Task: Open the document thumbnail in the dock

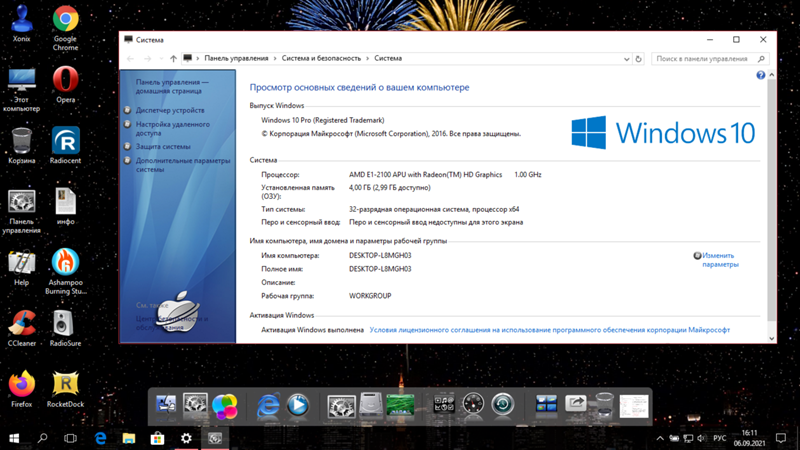Action: (x=634, y=406)
